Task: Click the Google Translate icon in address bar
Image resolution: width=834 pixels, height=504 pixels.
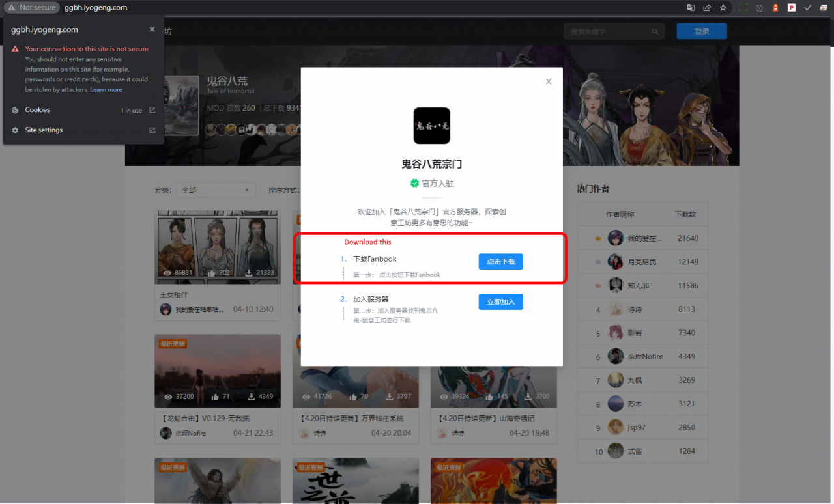Action: click(691, 8)
